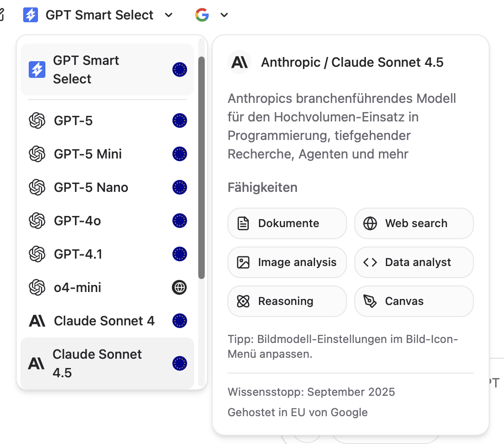Choose GPT-5 from the model list
The width and height of the screenshot is (504, 444).
pyautogui.click(x=107, y=121)
